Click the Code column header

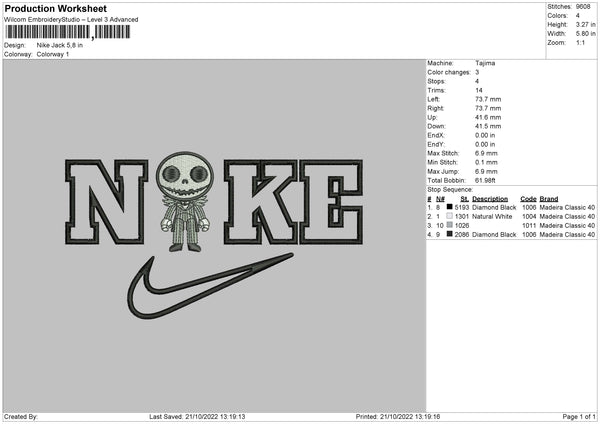[528, 199]
